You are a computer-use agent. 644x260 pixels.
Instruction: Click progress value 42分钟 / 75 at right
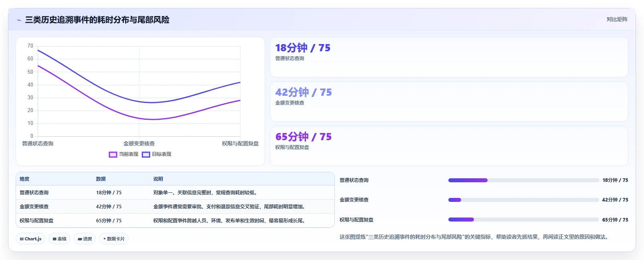pos(615,200)
